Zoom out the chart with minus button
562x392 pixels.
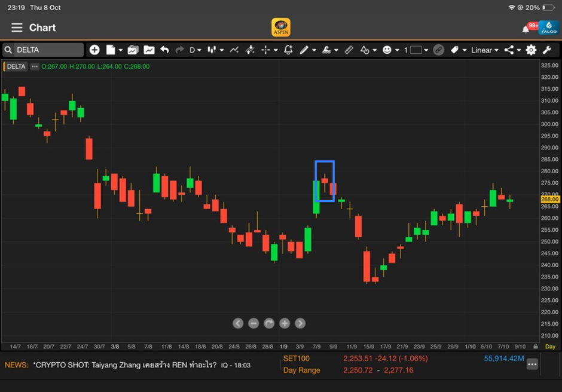coord(253,323)
